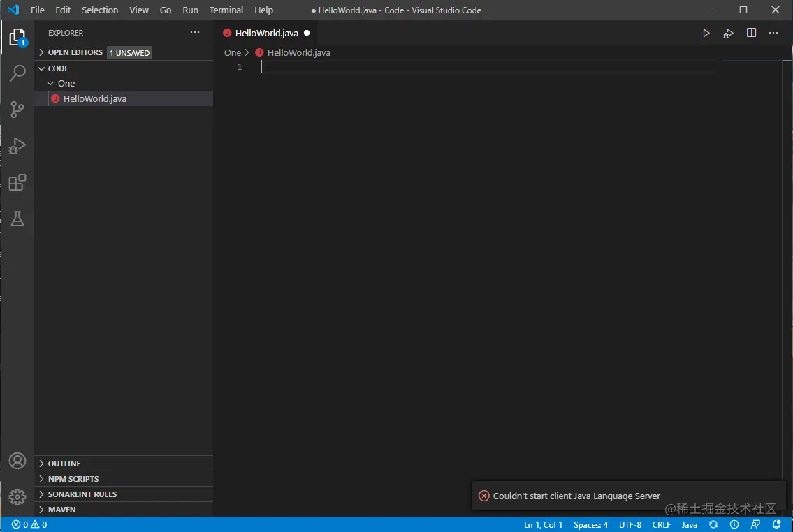Maximize the VS Code window
Viewport: 793px width, 532px height.
(743, 10)
